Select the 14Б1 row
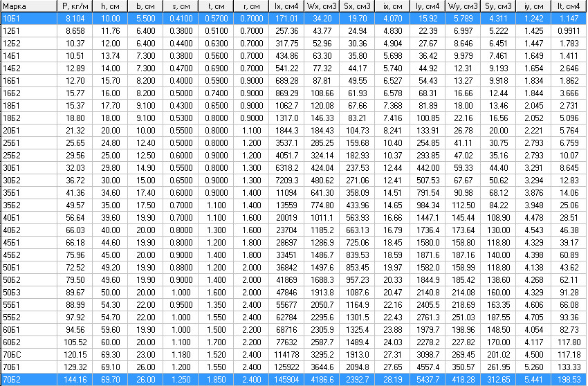 [x=293, y=55]
